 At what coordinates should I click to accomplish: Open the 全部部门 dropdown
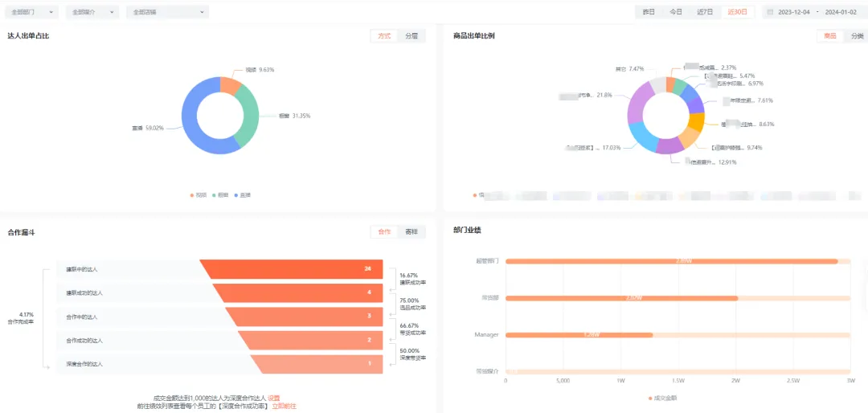(34, 12)
